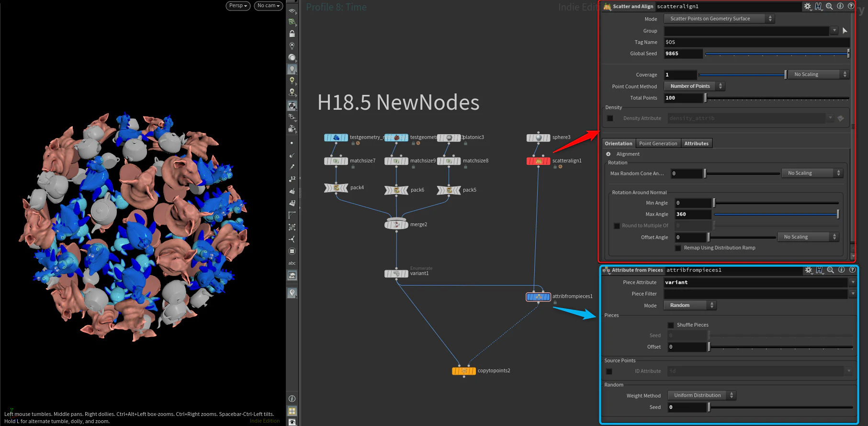This screenshot has height=426, width=868.
Task: Open Persp viewport menu
Action: tap(238, 6)
